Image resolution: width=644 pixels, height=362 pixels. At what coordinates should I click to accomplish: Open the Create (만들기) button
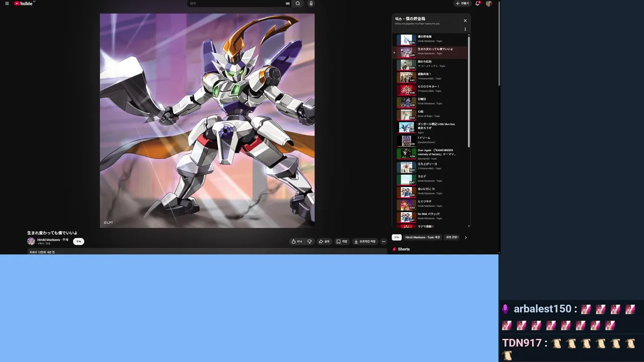[x=462, y=4]
